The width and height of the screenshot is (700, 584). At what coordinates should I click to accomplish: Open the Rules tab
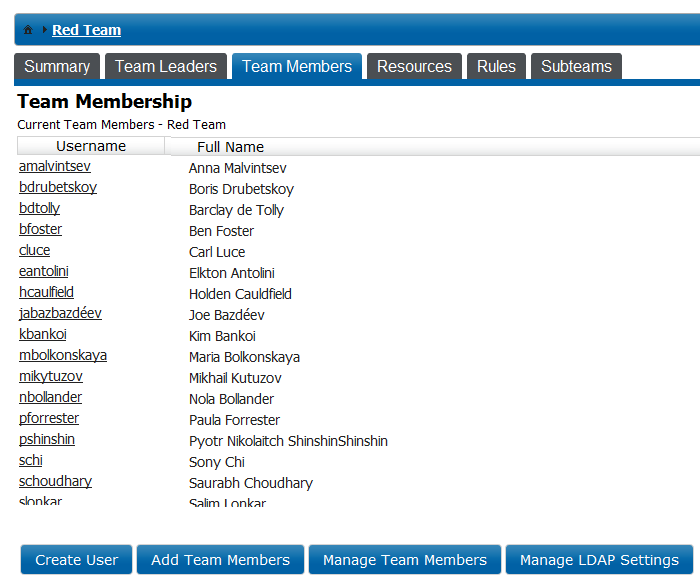click(496, 67)
